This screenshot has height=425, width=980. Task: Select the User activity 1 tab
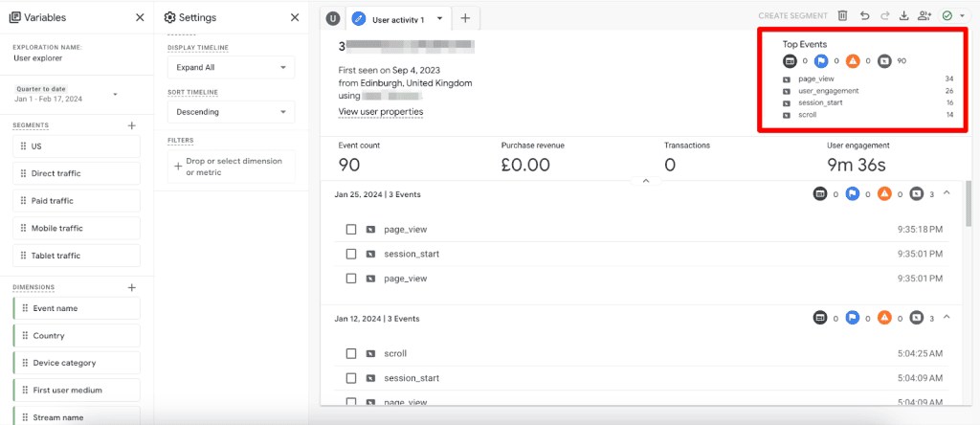[x=398, y=19]
